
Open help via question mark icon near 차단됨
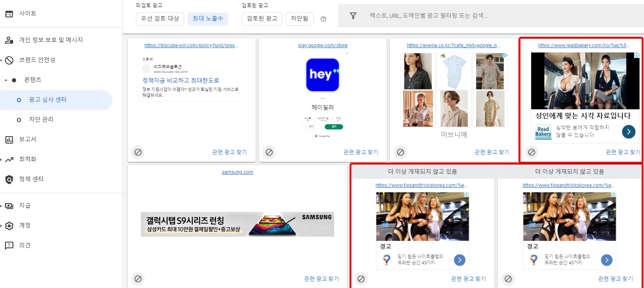pyautogui.click(x=323, y=19)
